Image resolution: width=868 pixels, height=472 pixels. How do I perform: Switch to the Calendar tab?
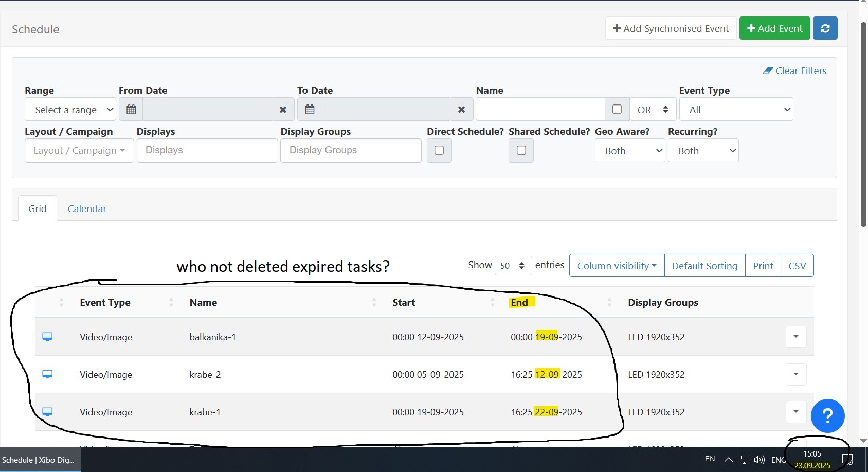pyautogui.click(x=87, y=208)
